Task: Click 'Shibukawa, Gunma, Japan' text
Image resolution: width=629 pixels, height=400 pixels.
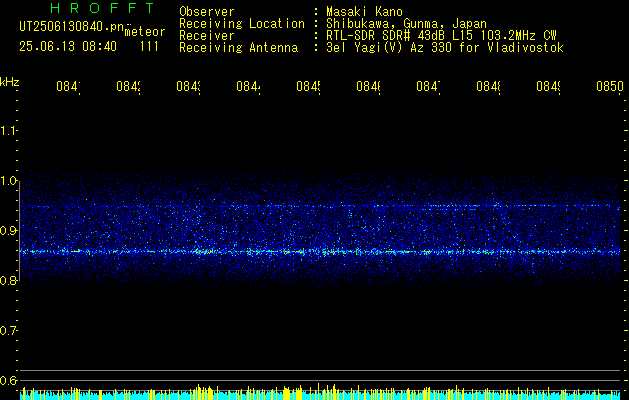Action: (406, 24)
